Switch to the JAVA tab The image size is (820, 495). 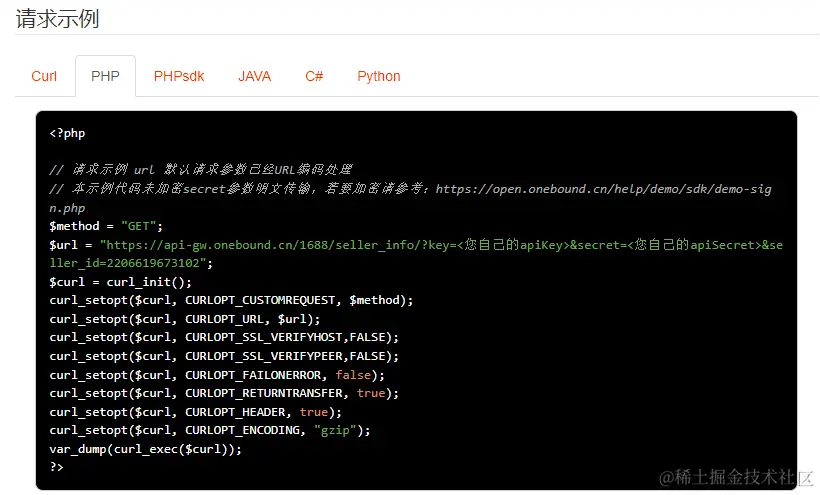pyautogui.click(x=255, y=76)
